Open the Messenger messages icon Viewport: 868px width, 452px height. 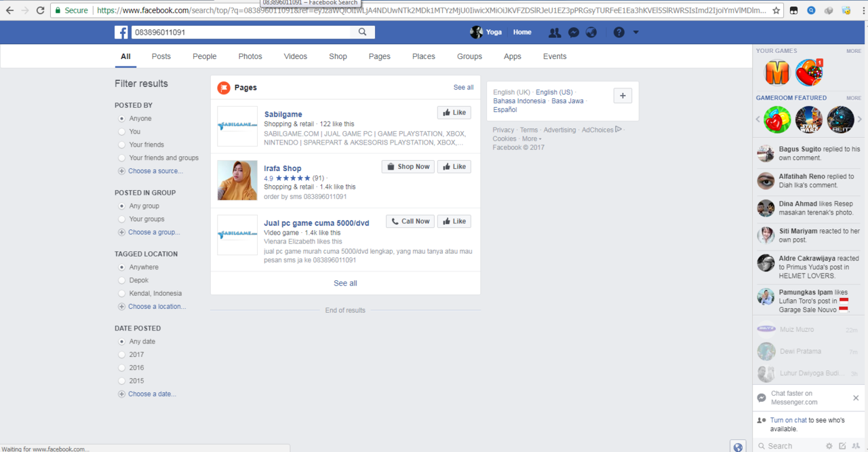tap(573, 33)
